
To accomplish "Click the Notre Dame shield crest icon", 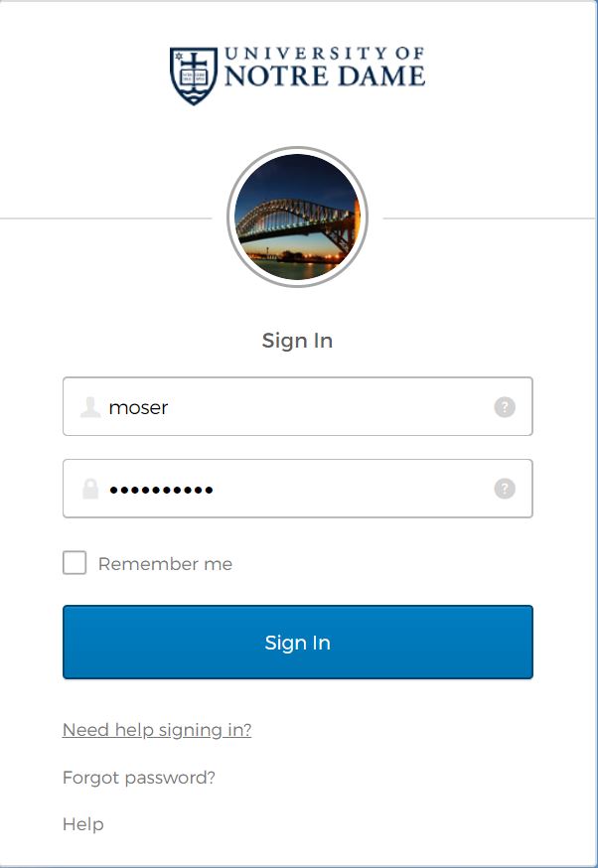I will coord(194,75).
